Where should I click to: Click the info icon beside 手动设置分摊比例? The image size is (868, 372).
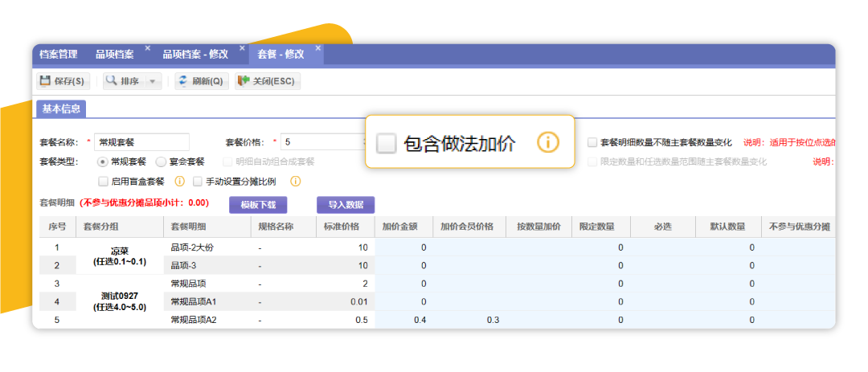[296, 181]
